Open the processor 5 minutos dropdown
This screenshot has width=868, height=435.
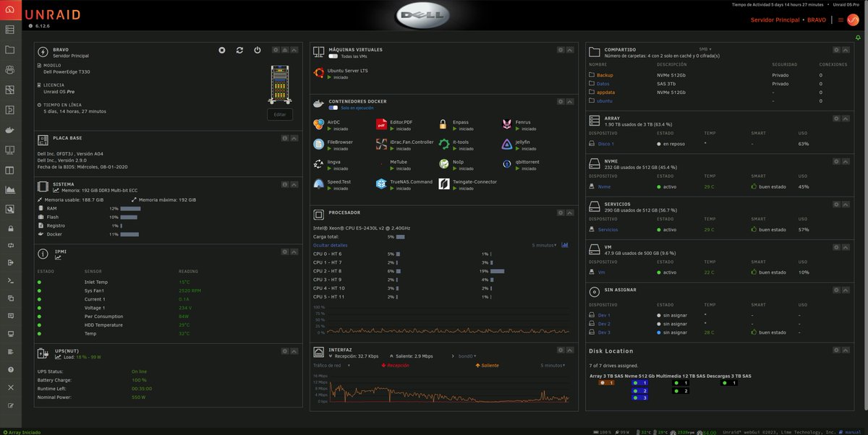(544, 245)
